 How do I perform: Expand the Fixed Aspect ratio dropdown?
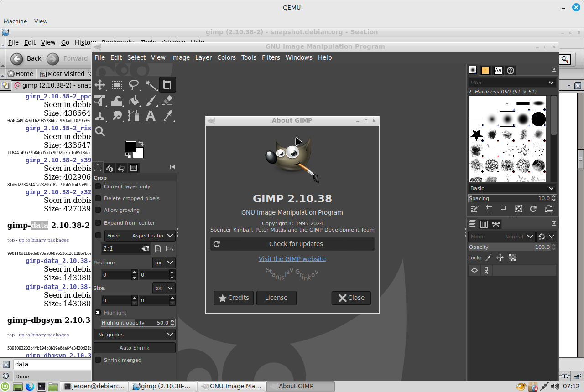pos(170,236)
